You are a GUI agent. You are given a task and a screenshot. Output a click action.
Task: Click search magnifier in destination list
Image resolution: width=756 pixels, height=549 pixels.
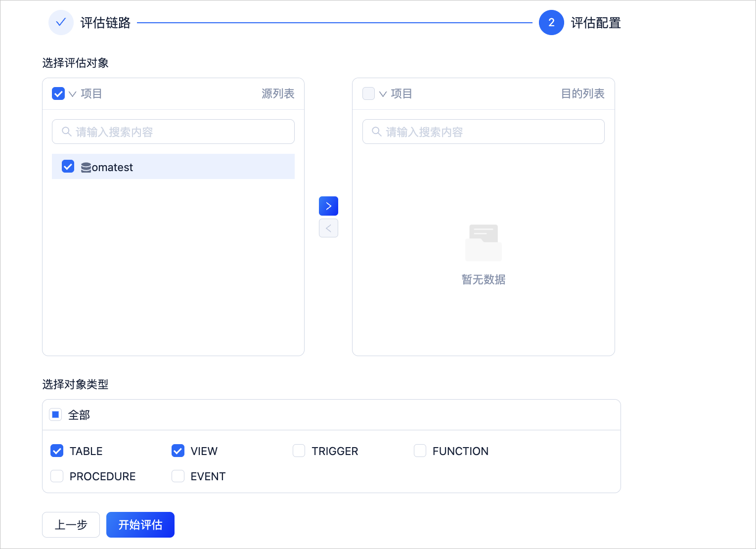tap(377, 132)
